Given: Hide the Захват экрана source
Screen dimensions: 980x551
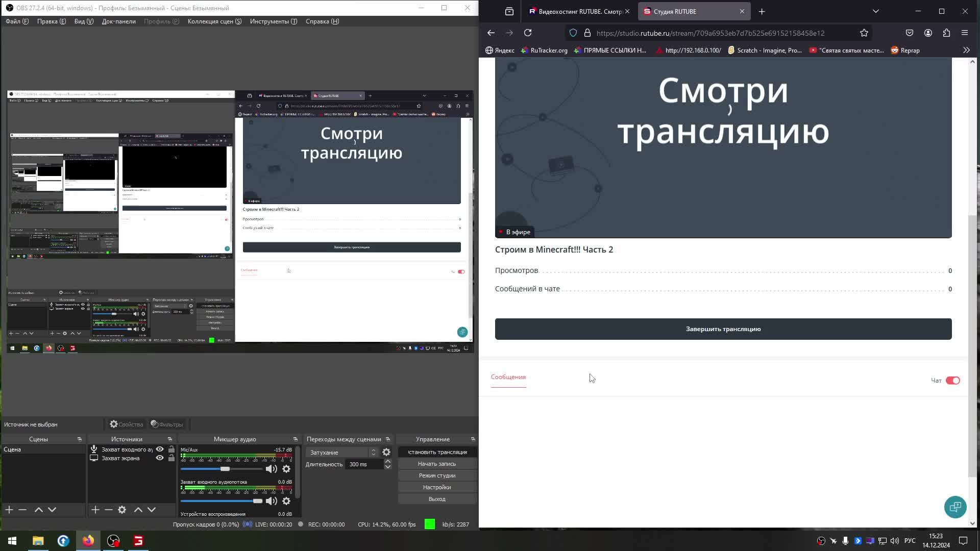Looking at the screenshot, I should click(160, 458).
